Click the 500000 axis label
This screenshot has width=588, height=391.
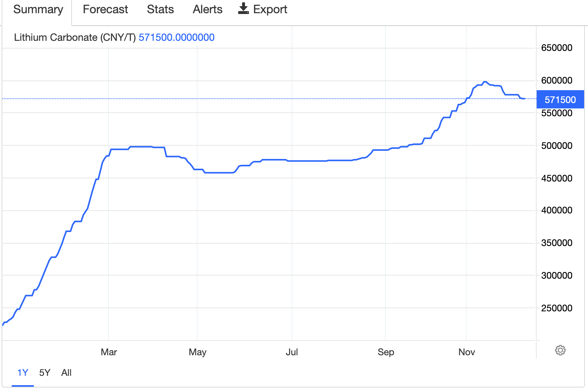coord(557,146)
